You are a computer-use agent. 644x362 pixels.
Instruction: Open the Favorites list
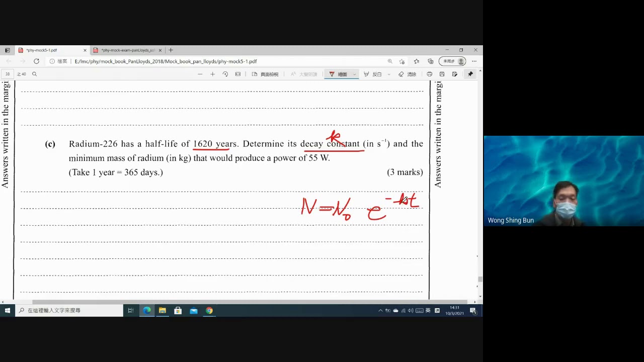point(416,61)
